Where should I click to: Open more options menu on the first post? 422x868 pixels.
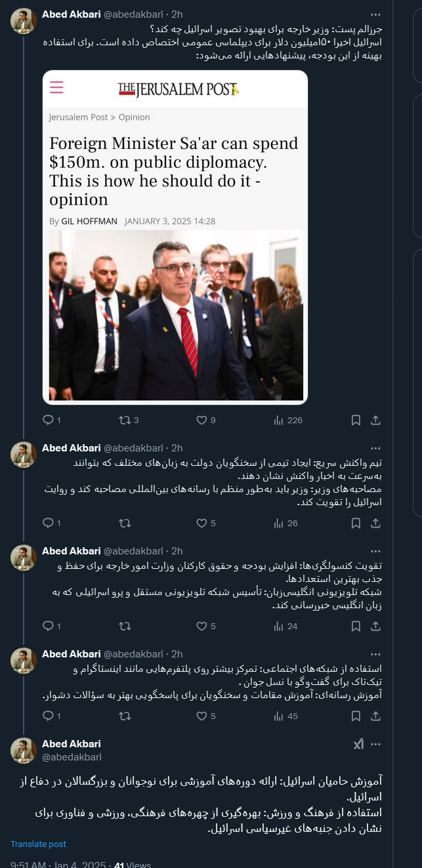tap(375, 14)
